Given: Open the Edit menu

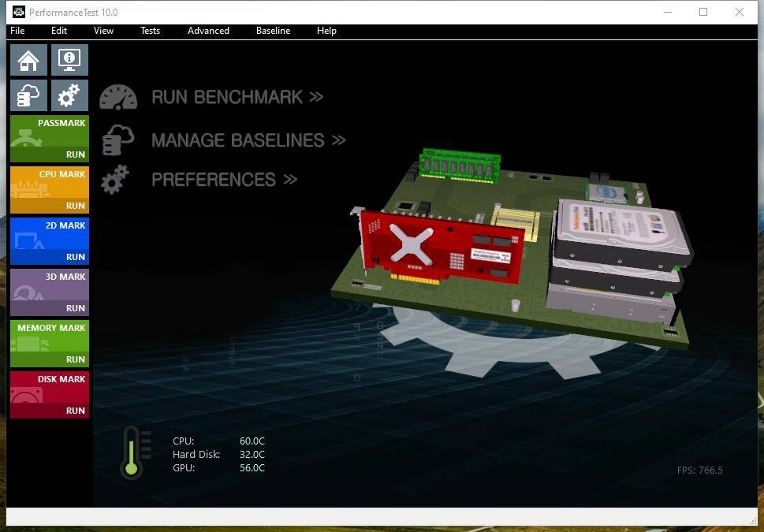Looking at the screenshot, I should tap(59, 31).
